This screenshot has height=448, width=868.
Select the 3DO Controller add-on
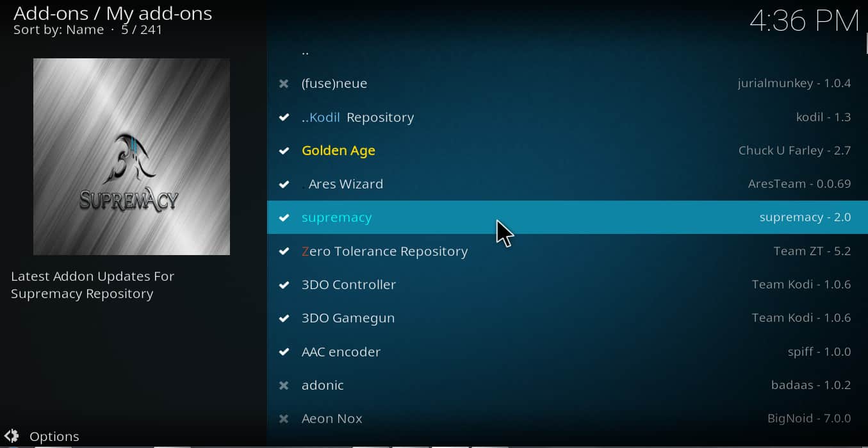568,285
